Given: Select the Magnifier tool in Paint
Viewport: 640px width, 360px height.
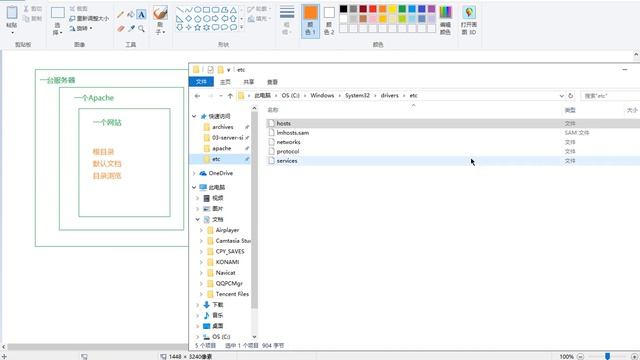Looking at the screenshot, I should tap(141, 29).
